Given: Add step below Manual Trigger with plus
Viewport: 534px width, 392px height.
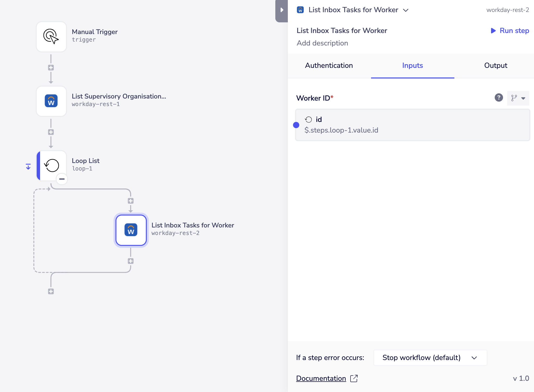Looking at the screenshot, I should pos(51,68).
